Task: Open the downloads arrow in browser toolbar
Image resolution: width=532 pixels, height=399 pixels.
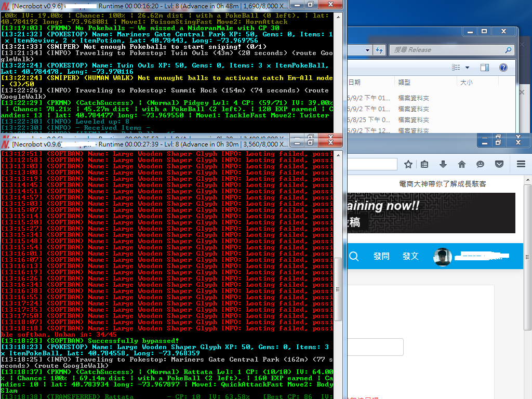Action: click(443, 165)
